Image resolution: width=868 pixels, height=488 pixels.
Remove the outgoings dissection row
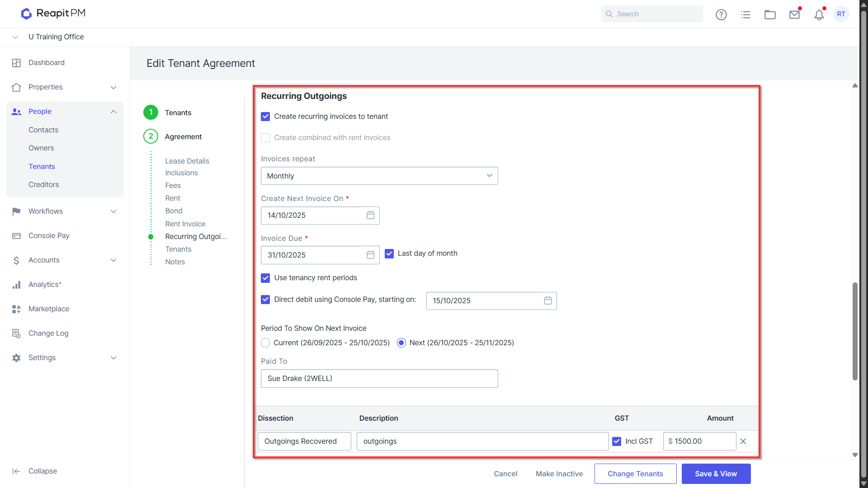click(x=743, y=441)
